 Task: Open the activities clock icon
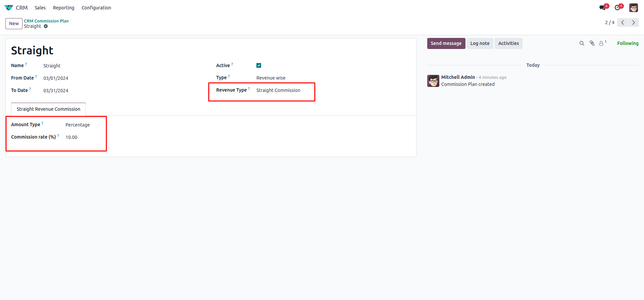(x=617, y=7)
